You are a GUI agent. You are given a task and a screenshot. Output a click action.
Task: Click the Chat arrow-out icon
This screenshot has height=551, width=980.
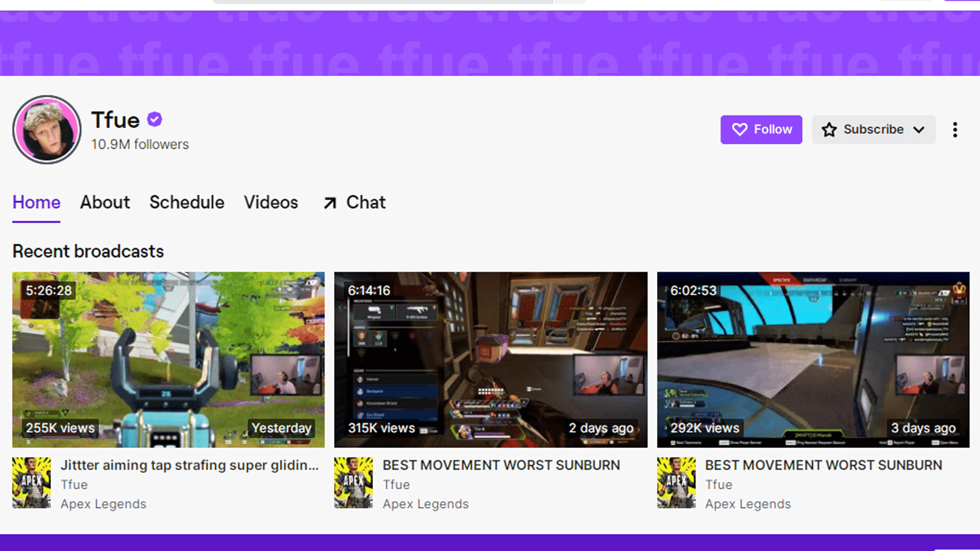[329, 202]
